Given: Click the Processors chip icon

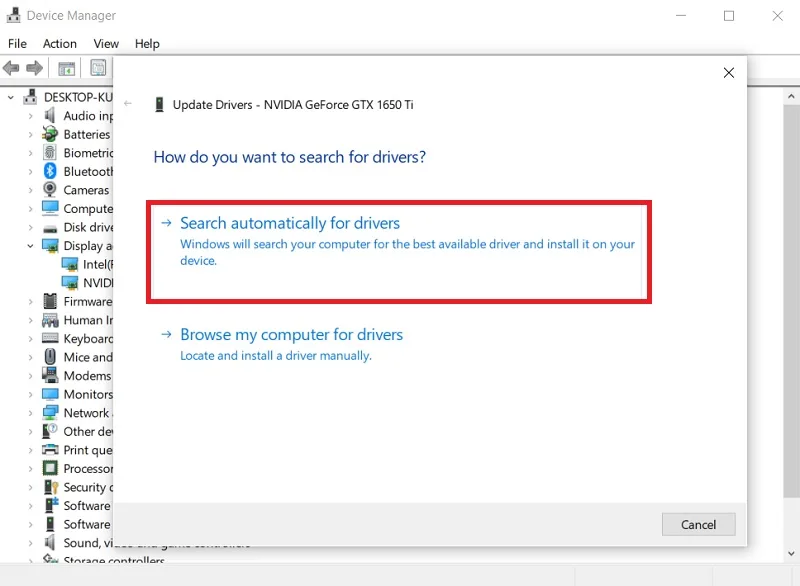Looking at the screenshot, I should click(50, 468).
